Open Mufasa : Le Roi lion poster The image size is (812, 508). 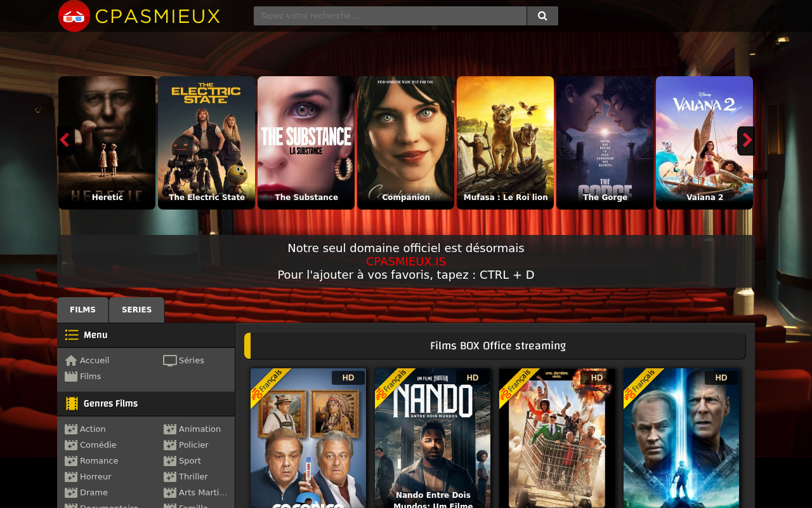[x=505, y=143]
